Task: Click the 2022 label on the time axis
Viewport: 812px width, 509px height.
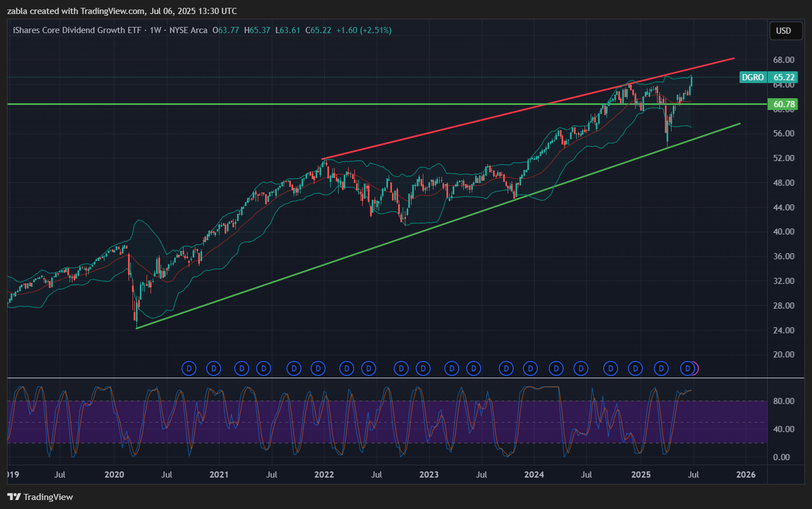Action: 324,475
